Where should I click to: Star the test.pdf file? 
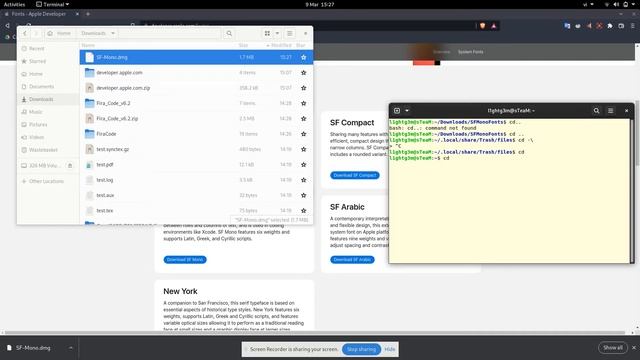[x=303, y=164]
